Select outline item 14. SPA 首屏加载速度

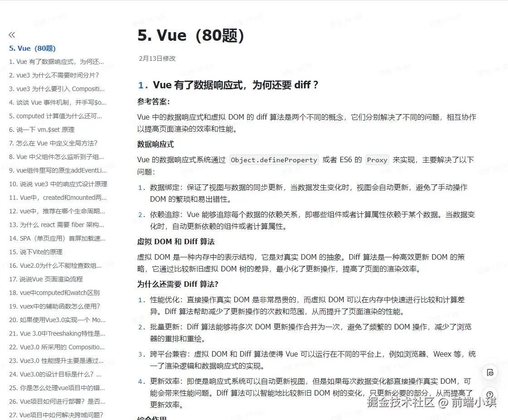57,238
